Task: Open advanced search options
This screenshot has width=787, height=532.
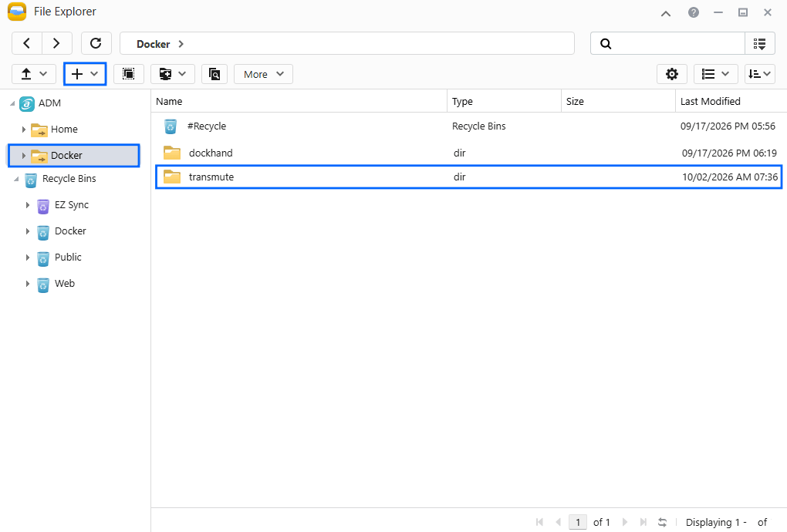Action: 760,44
